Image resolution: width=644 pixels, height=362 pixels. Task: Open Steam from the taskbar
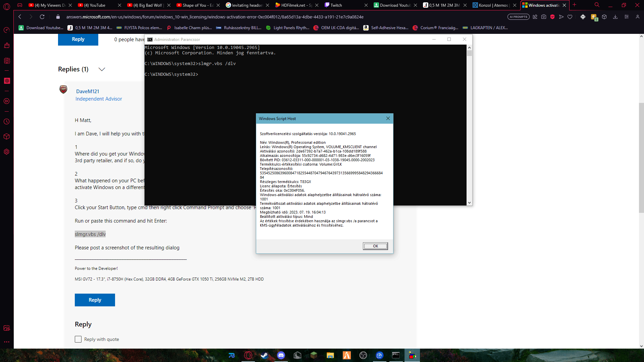pos(264,355)
